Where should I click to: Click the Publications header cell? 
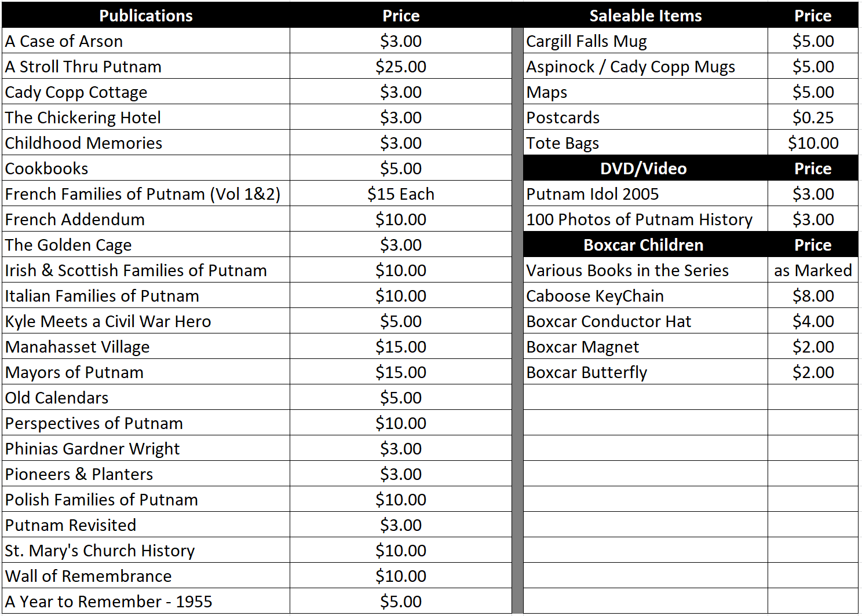[146, 16]
